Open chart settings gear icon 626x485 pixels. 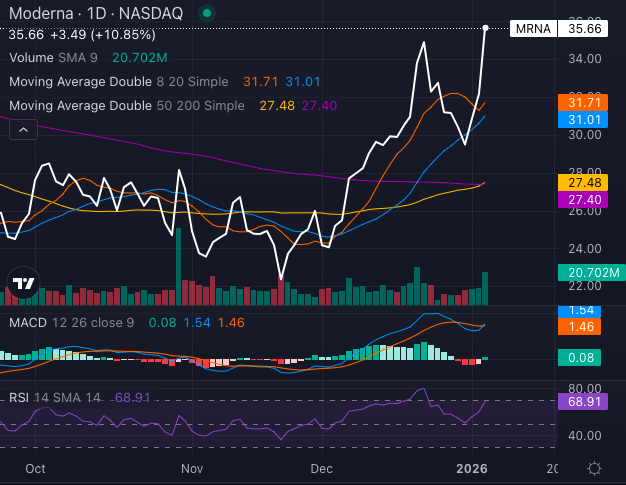pyautogui.click(x=594, y=468)
